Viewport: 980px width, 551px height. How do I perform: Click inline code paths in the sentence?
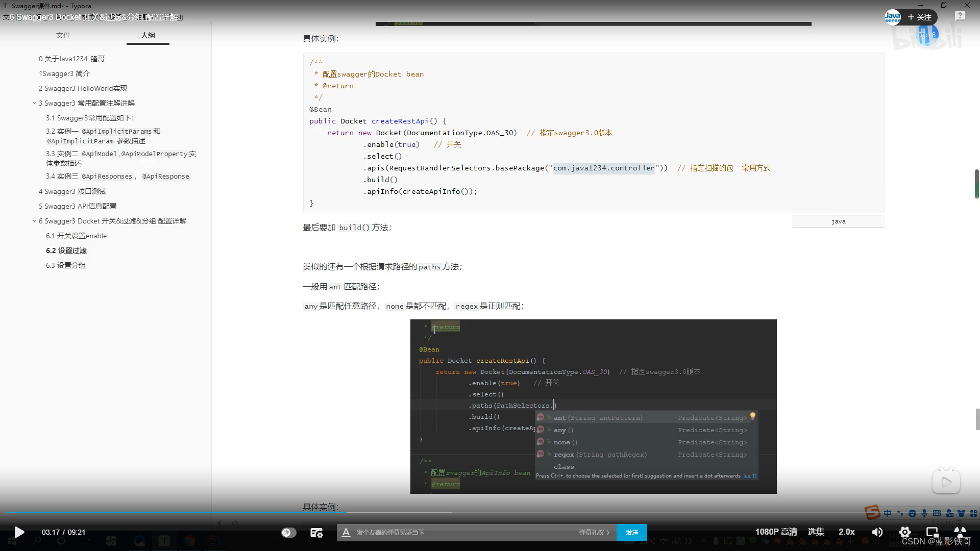[x=429, y=267]
